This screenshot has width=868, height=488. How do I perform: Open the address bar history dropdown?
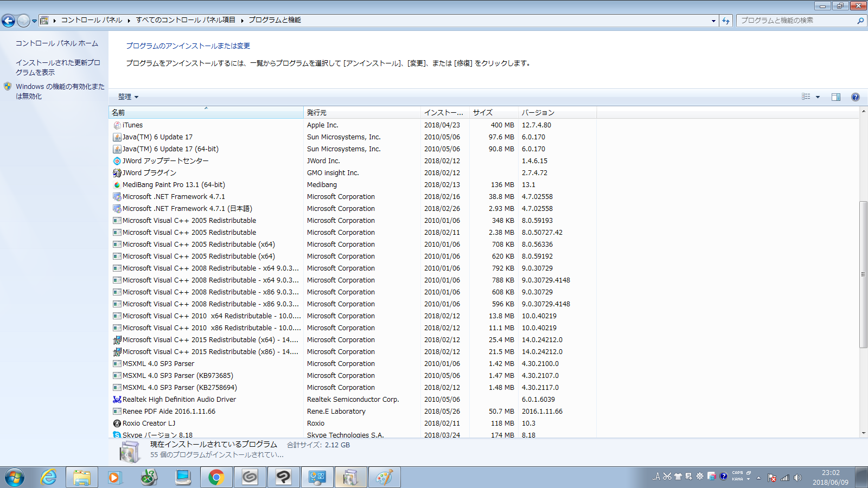713,21
